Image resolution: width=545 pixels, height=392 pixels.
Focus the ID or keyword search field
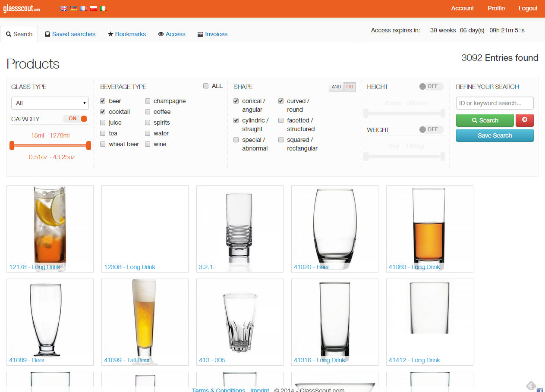coord(495,103)
